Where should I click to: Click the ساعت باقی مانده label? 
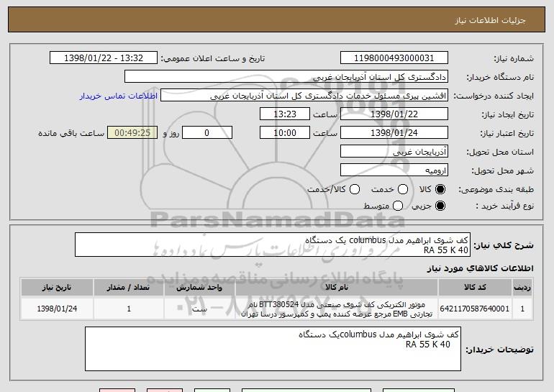(71, 133)
